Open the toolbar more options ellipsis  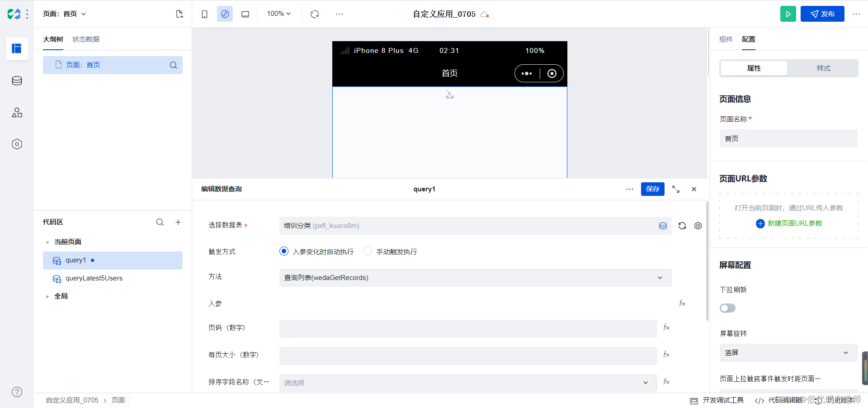point(340,14)
